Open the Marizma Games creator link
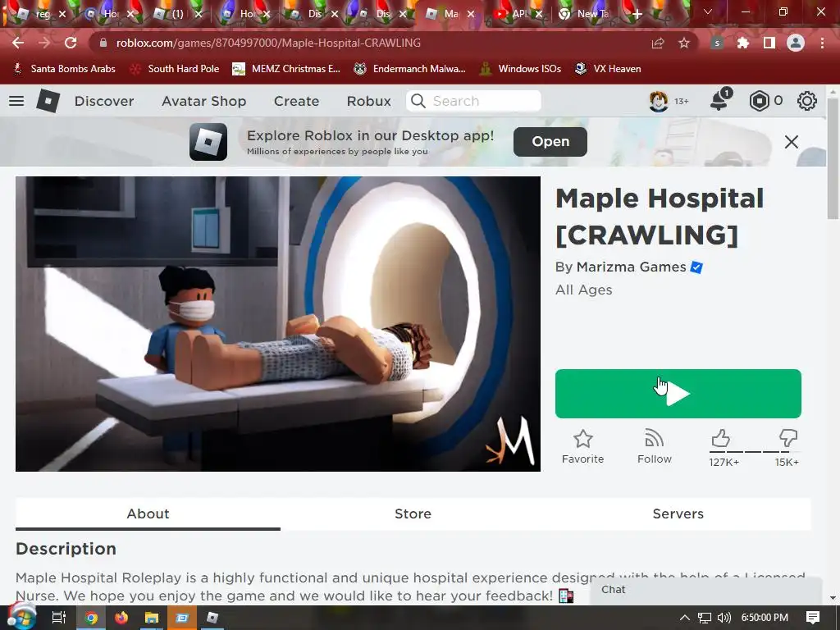 click(x=631, y=267)
